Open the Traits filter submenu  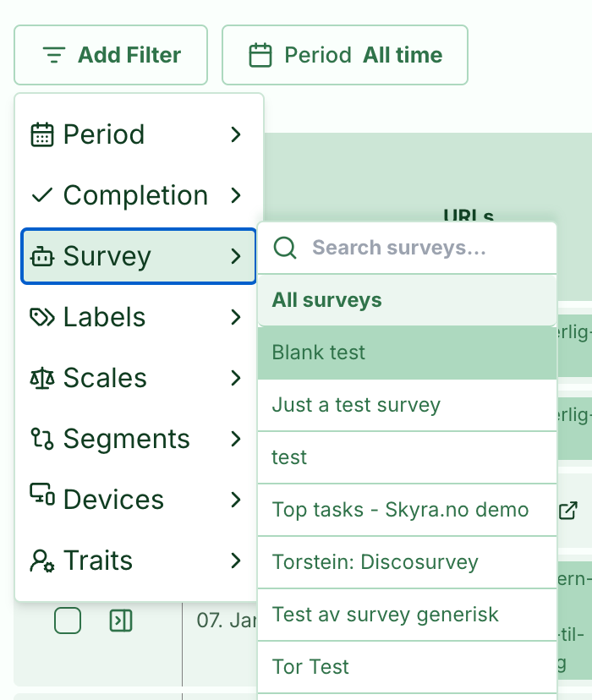(139, 561)
